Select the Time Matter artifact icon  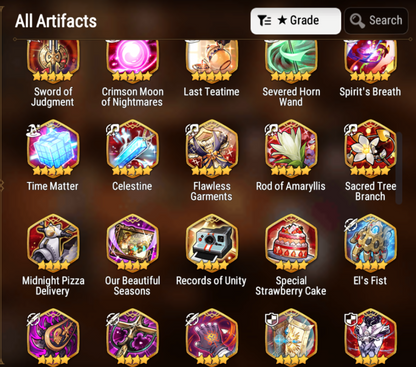pyautogui.click(x=53, y=149)
